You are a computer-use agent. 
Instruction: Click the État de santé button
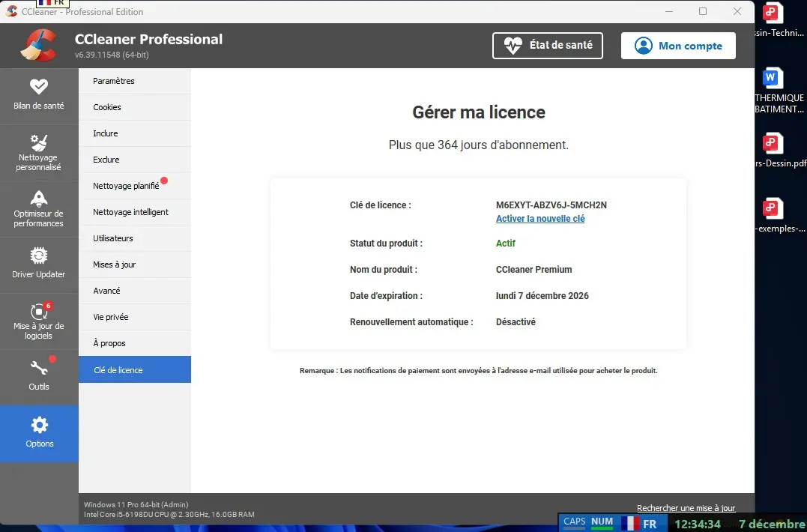548,45
